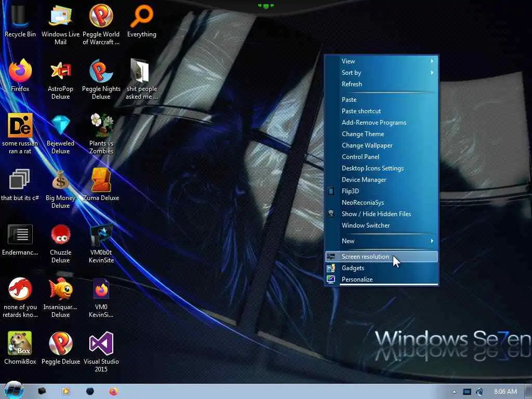The image size is (532, 399).
Task: Open Device Manager from context menu
Action: (381, 180)
